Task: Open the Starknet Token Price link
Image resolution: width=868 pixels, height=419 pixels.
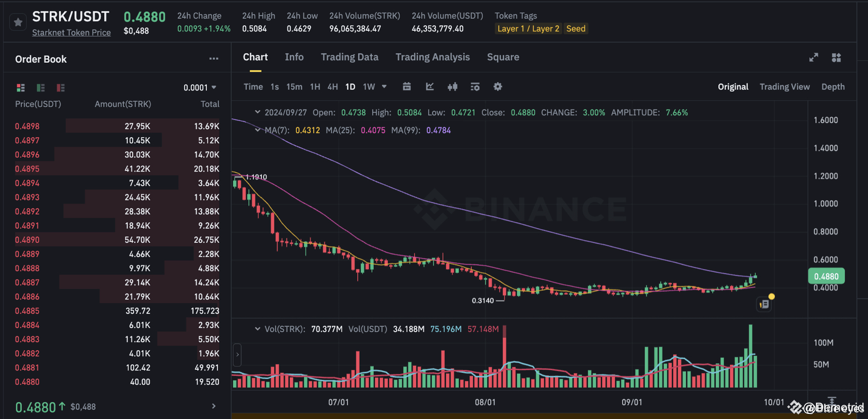Action: (x=71, y=32)
